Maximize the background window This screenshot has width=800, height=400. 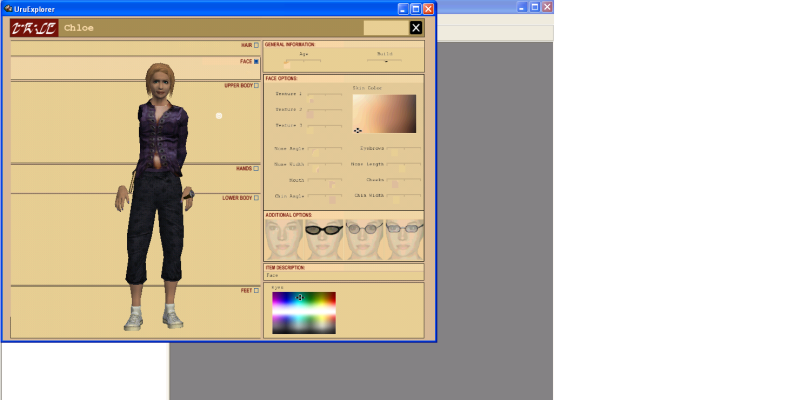point(535,7)
